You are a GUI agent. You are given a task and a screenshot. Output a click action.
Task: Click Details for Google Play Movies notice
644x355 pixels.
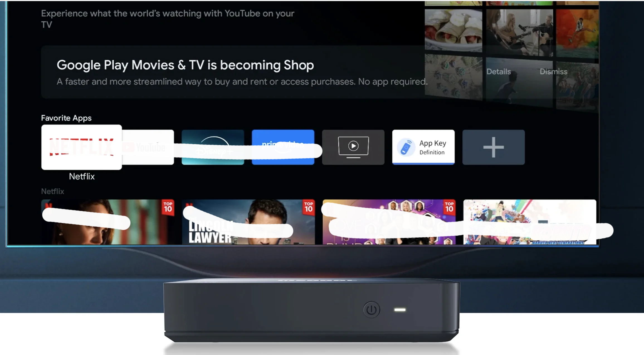[x=499, y=71]
